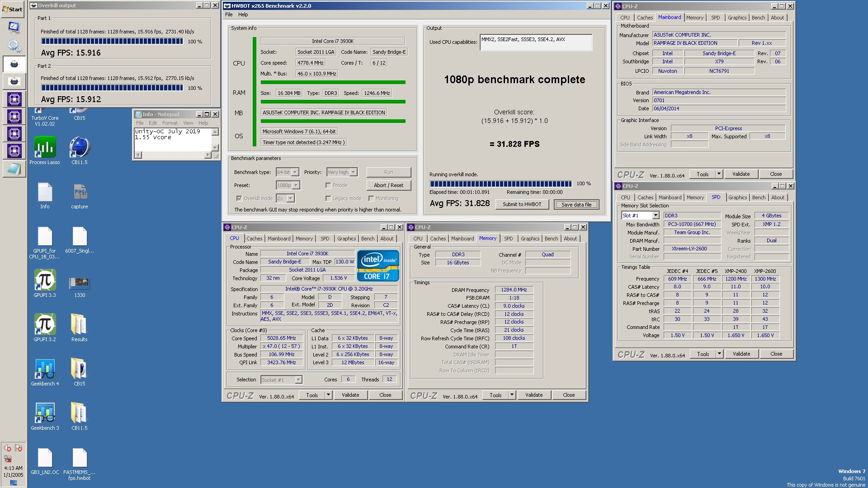Open FASTMEMS fps.hwbot file icon
Viewport: 868px width, 488px height.
[x=80, y=464]
